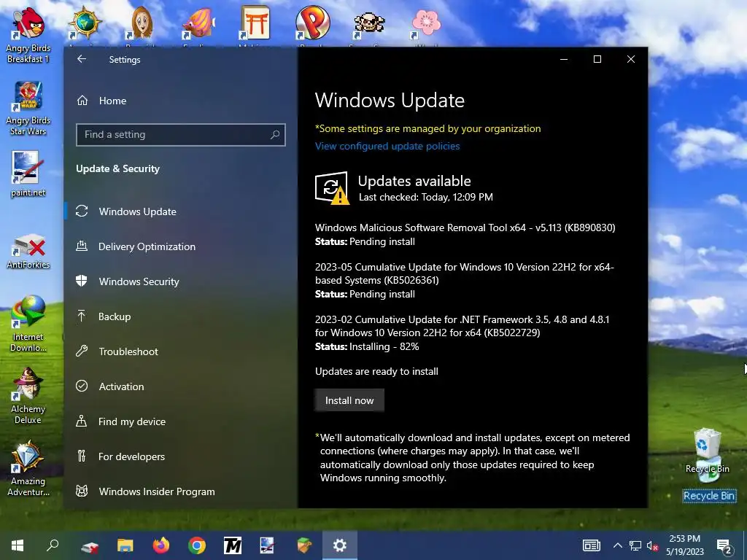The image size is (747, 560).
Task: Open Angry Birds Breakfast 1 desktop icon
Action: click(x=28, y=35)
